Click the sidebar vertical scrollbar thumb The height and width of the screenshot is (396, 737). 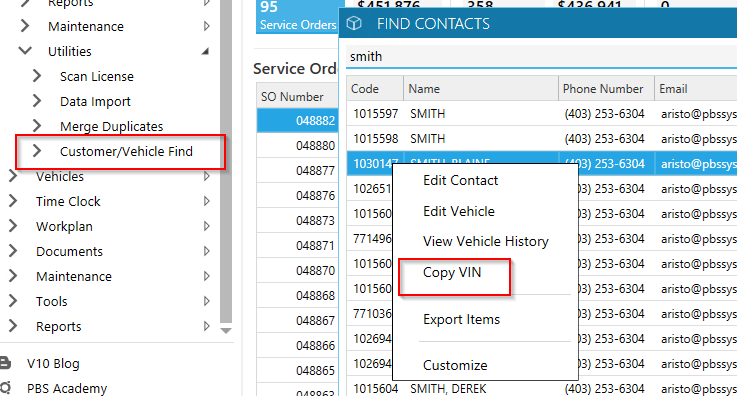[226, 160]
